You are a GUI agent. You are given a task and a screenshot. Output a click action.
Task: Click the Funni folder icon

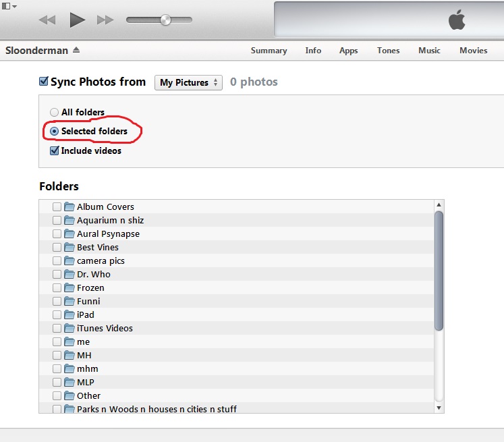coord(69,301)
